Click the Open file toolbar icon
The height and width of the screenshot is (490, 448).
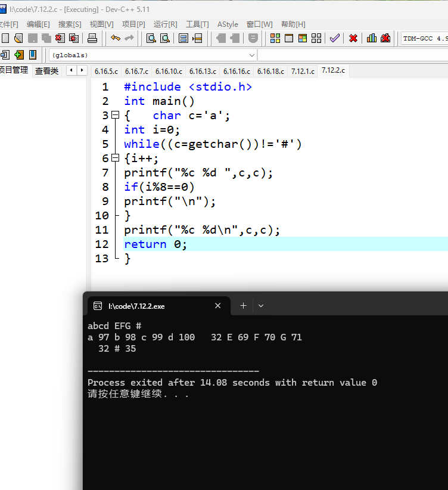pos(18,38)
